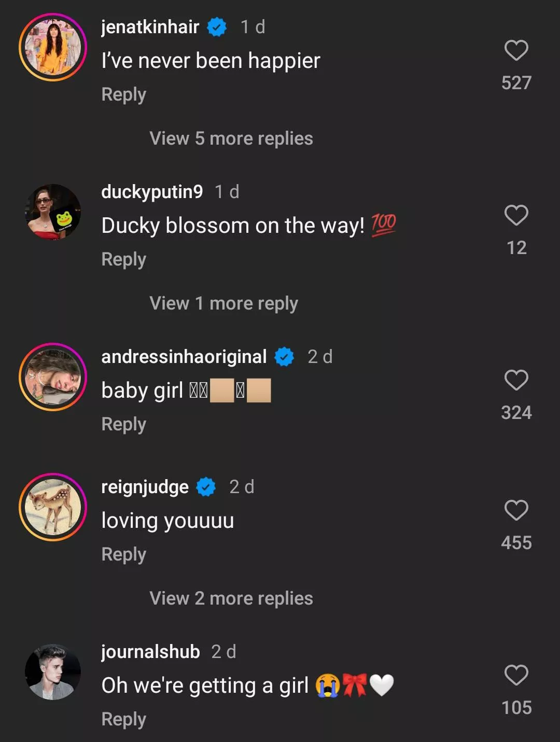Open journalshub's profile avatar
The width and height of the screenshot is (560, 742).
(x=53, y=672)
